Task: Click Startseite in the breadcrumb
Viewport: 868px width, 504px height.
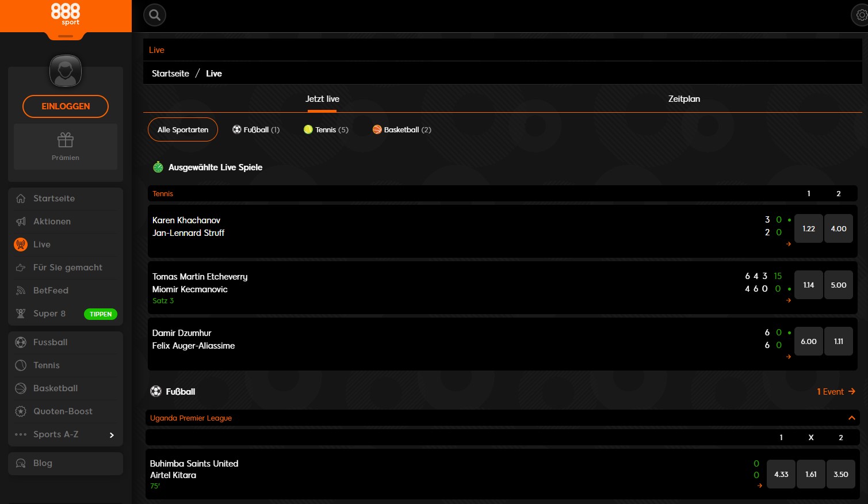Action: point(170,74)
